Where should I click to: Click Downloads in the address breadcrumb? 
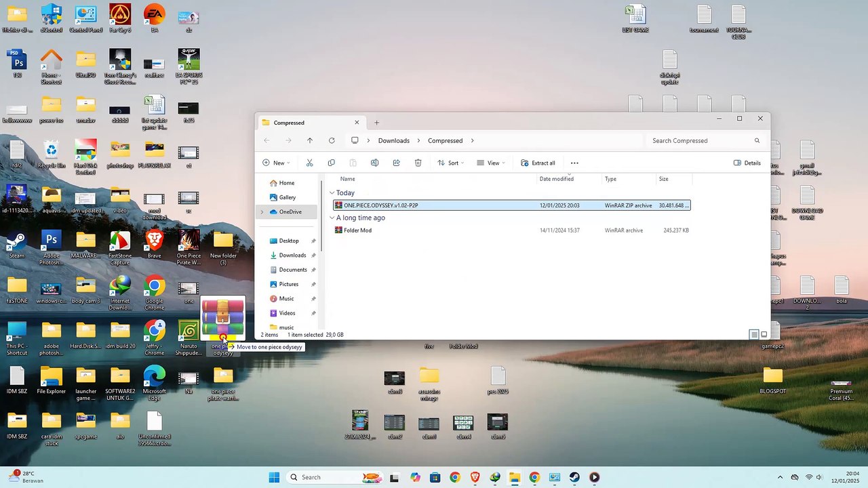[x=394, y=140]
